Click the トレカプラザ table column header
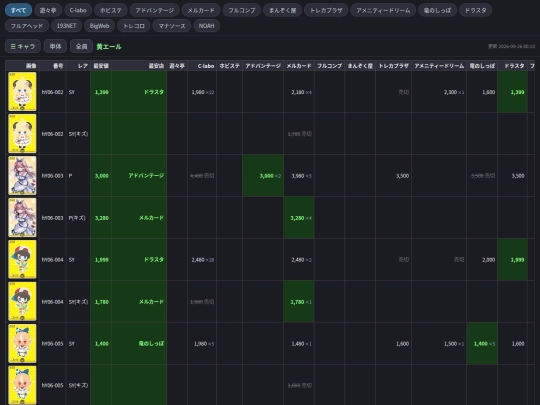Screen dimensions: 540x405 point(393,66)
